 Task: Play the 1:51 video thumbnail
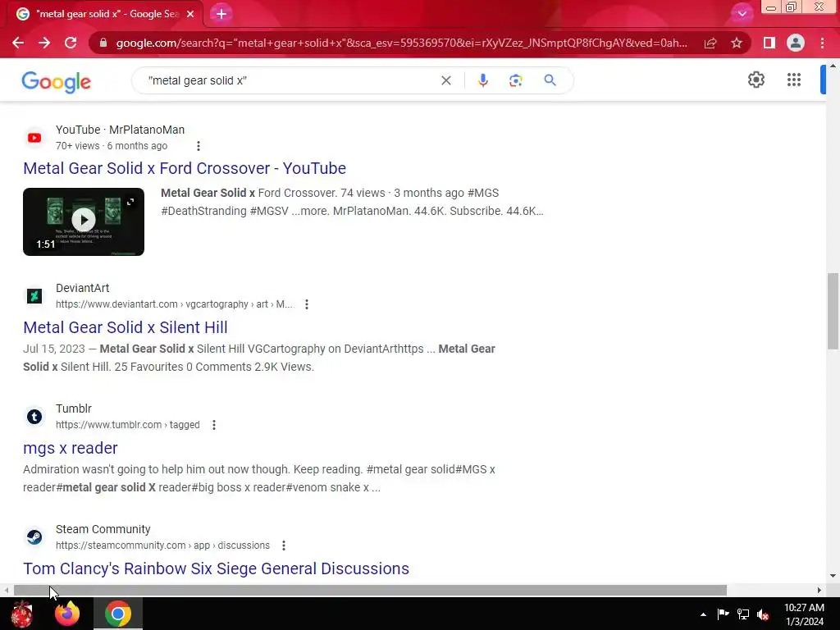(x=84, y=221)
